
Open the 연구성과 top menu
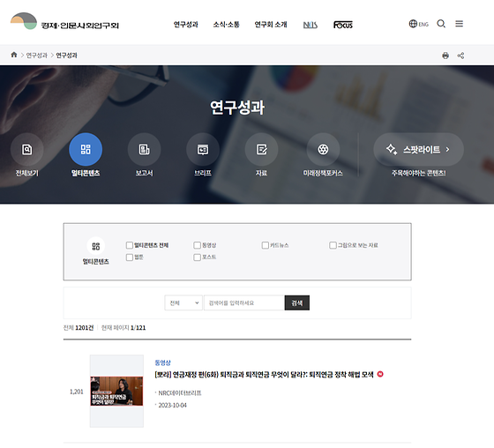coord(186,25)
